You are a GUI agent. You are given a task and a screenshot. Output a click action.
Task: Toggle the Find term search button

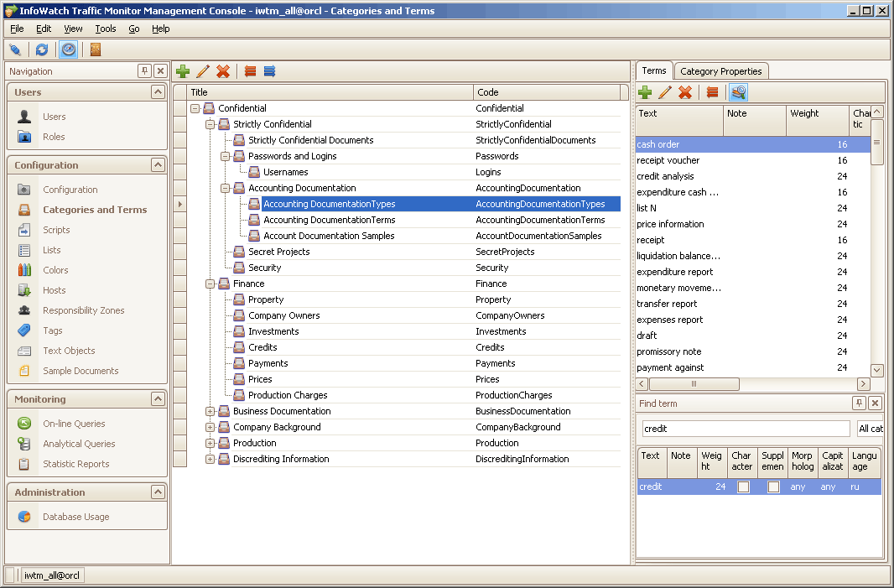[738, 92]
